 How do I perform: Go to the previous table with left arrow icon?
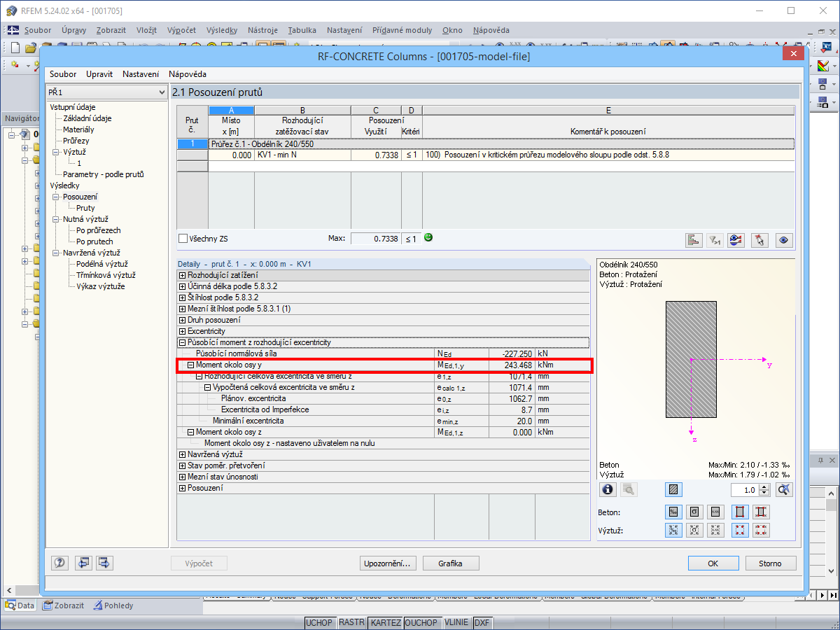pyautogui.click(x=83, y=563)
